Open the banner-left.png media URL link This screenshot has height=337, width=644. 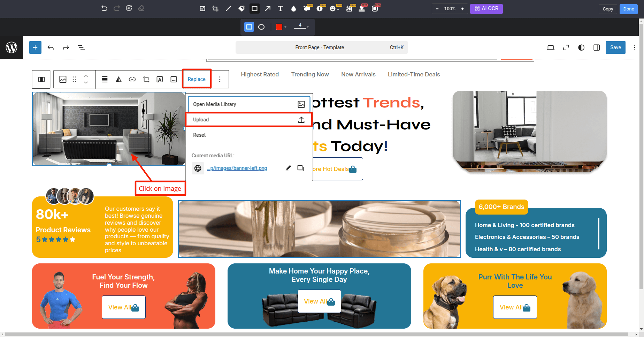[x=237, y=168]
